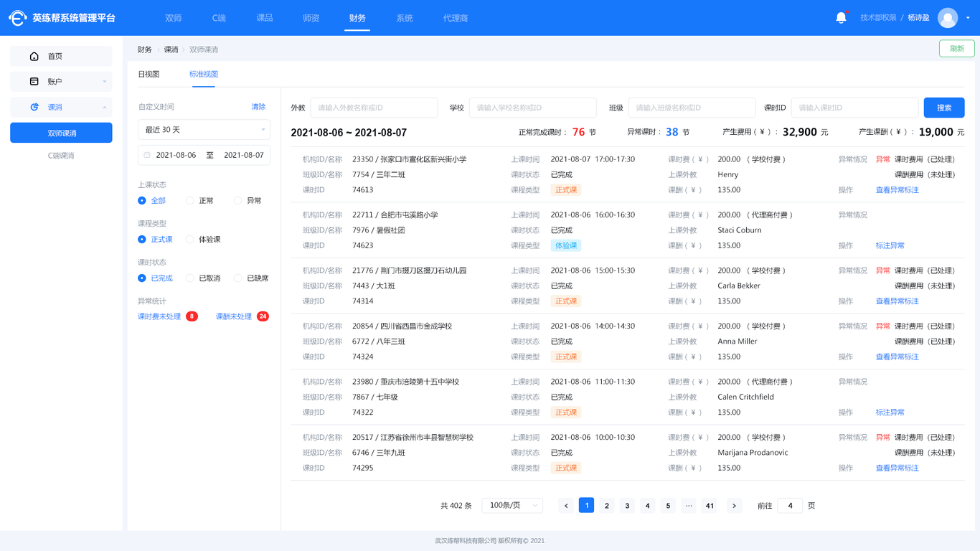The image size is (980, 551).
Task: Select 正式课 course type radio
Action: click(x=142, y=240)
